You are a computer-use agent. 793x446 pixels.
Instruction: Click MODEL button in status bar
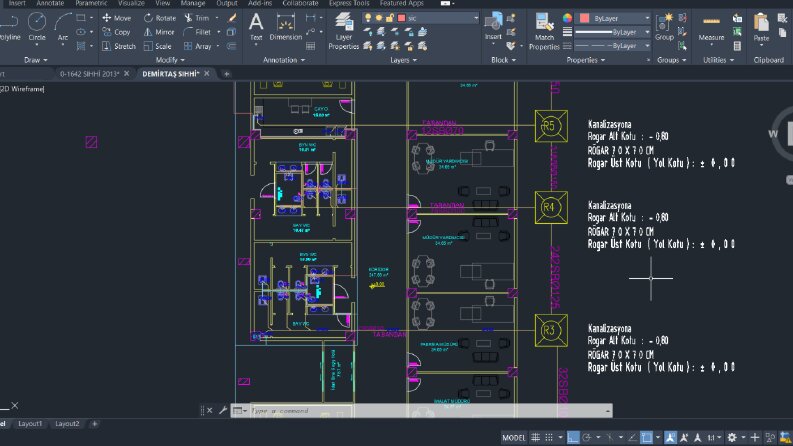click(x=513, y=437)
